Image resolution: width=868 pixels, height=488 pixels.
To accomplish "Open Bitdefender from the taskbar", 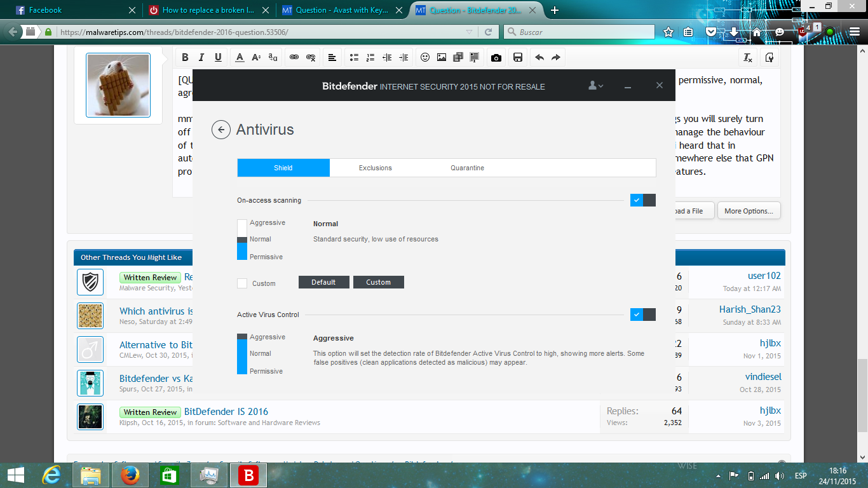I will [248, 475].
